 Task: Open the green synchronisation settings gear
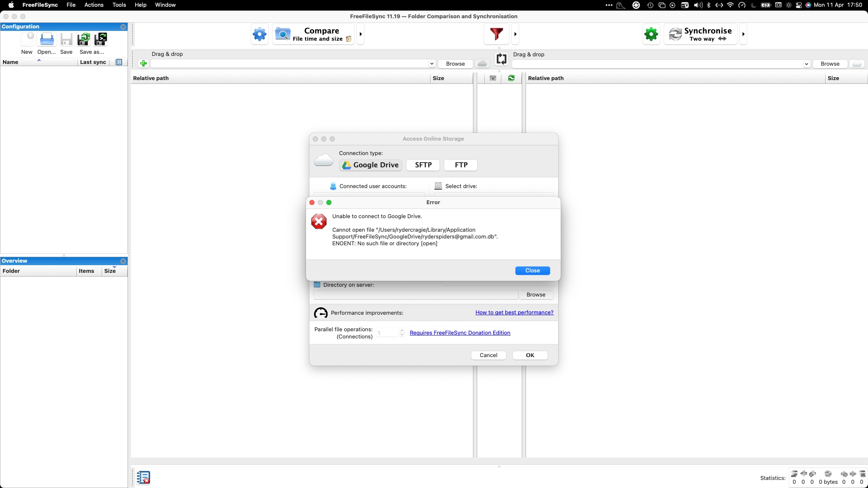tap(651, 34)
